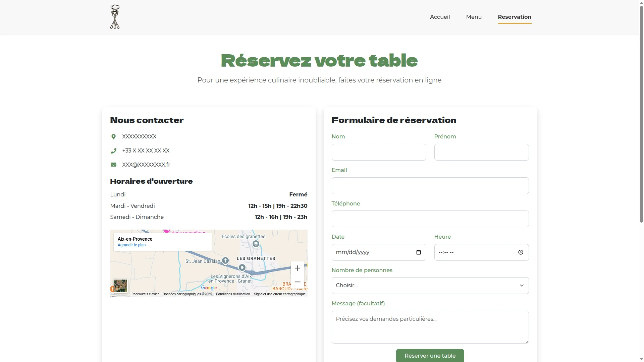This screenshot has width=644, height=362.
Task: Click the chef hat restaurant logo
Action: pos(115,17)
